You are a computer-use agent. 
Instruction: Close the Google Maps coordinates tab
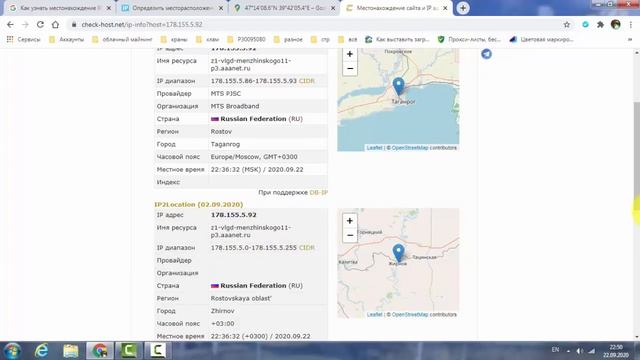pos(333,8)
